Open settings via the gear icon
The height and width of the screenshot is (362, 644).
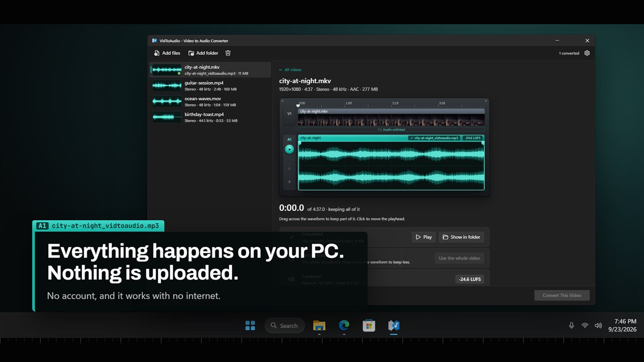587,53
